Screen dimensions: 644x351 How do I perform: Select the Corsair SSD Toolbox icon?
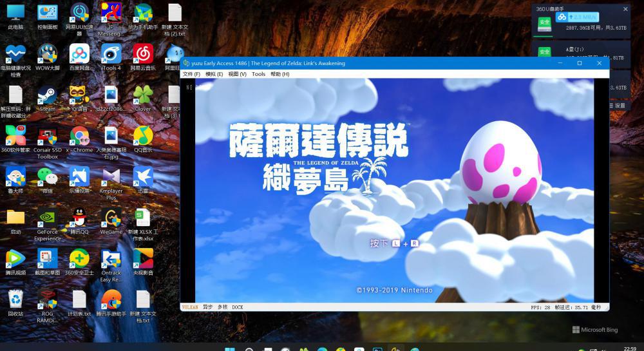point(48,143)
